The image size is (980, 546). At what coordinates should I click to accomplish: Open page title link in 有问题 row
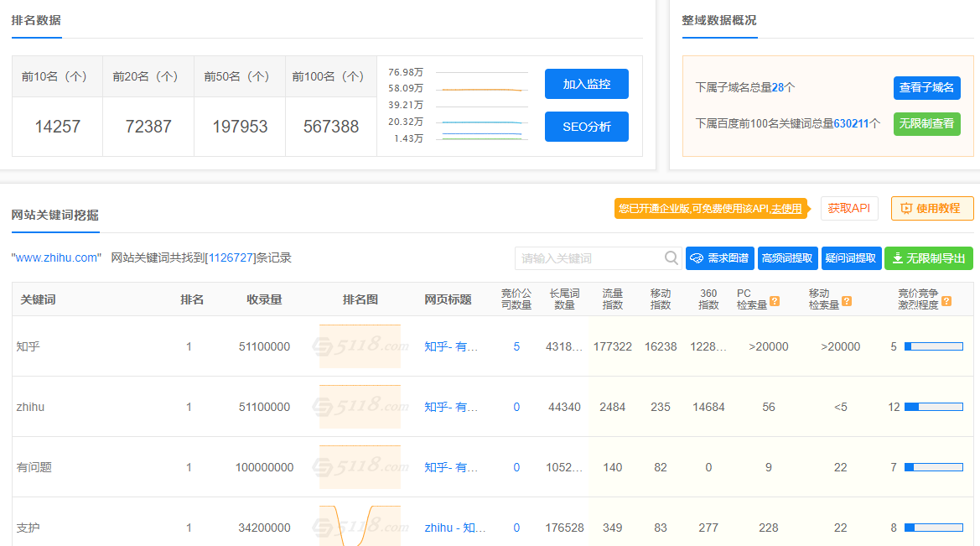[451, 467]
